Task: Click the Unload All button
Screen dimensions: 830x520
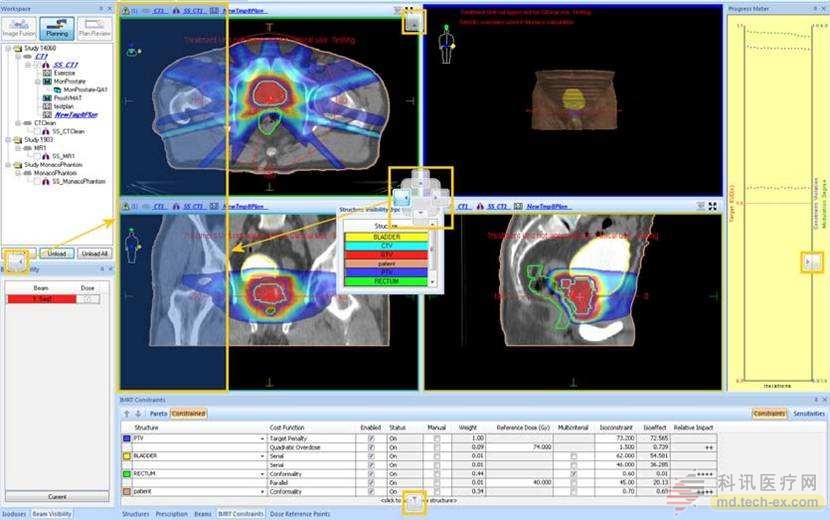Action: [95, 254]
